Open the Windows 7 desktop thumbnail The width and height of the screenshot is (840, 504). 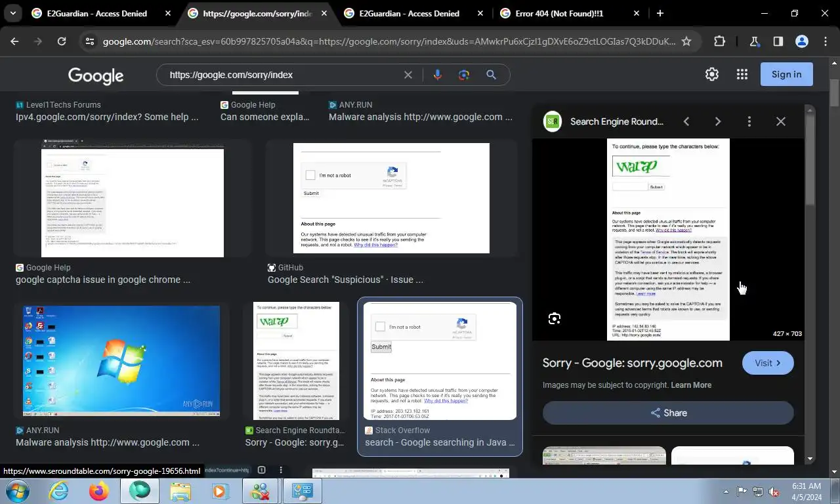(x=121, y=360)
